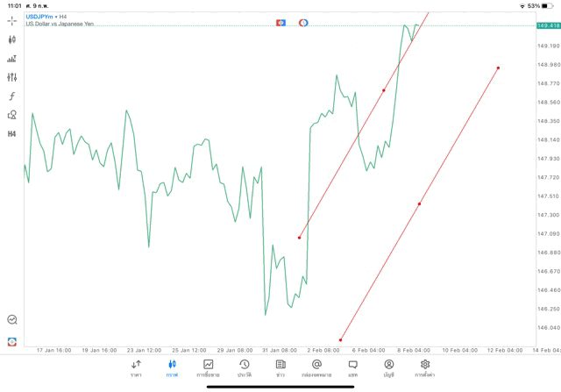The height and width of the screenshot is (392, 561).
Task: Open the กล่องจดหมาย (Mailbox) tab
Action: click(316, 367)
